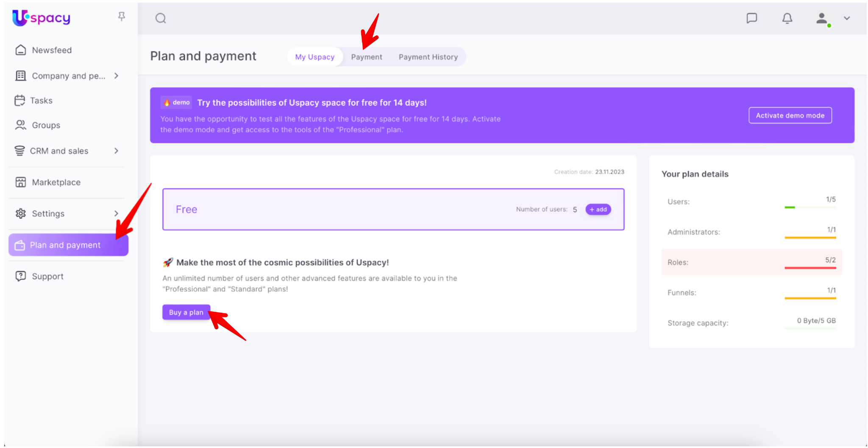The height and width of the screenshot is (448, 868).
Task: Switch to Payment tab
Action: (x=366, y=57)
